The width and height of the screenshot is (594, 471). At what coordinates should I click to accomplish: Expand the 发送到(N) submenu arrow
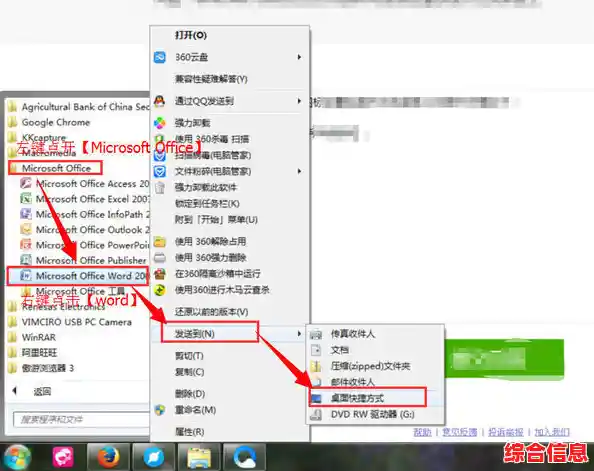pyautogui.click(x=299, y=334)
